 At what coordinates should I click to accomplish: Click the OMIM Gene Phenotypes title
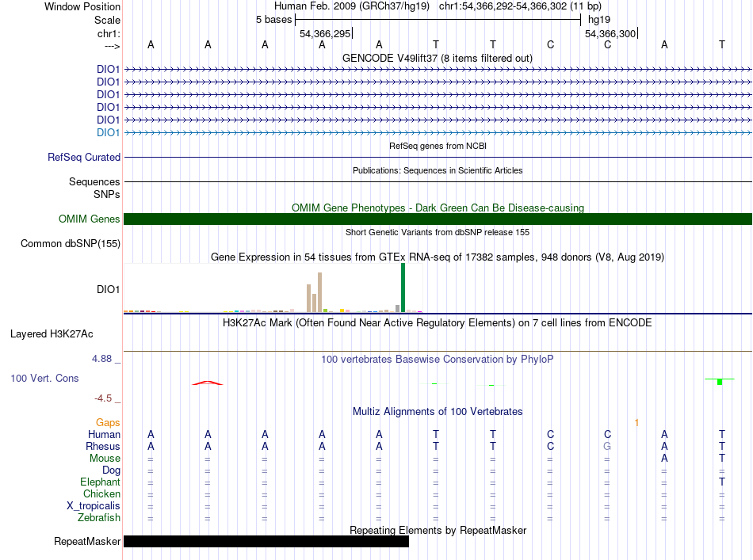tap(438, 208)
